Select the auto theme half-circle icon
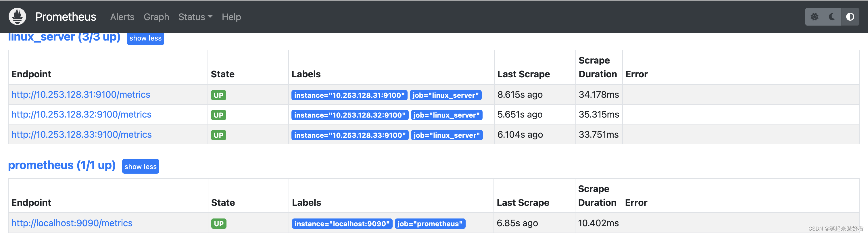This screenshot has height=234, width=868. pos(850,17)
